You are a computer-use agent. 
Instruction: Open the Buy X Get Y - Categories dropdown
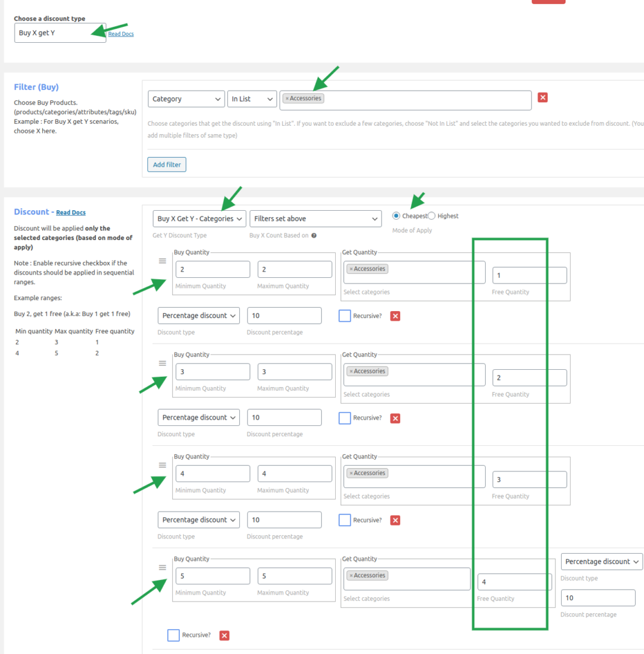click(x=199, y=219)
